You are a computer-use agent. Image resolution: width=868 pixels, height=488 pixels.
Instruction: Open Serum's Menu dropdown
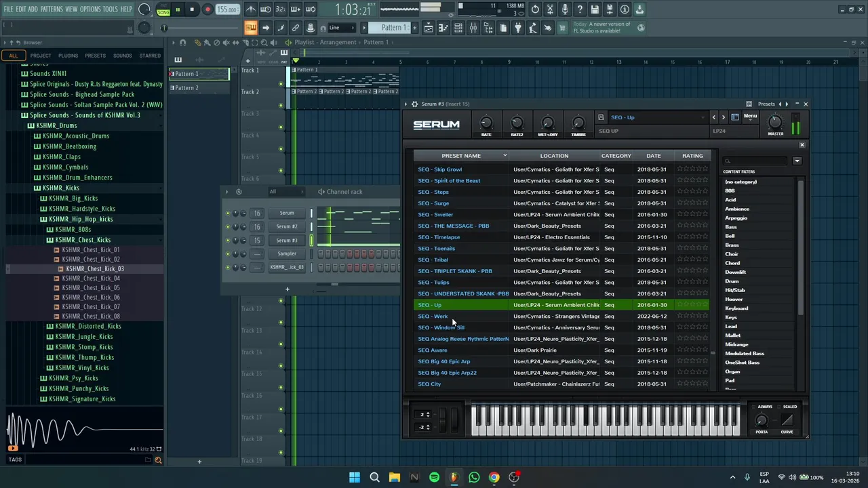[x=750, y=117]
